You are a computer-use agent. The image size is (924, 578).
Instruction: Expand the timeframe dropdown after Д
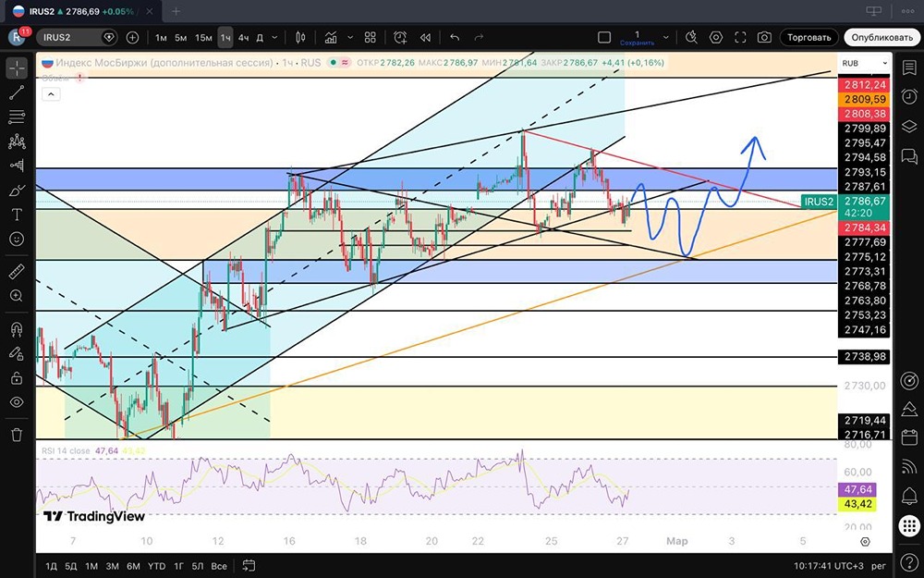click(274, 37)
